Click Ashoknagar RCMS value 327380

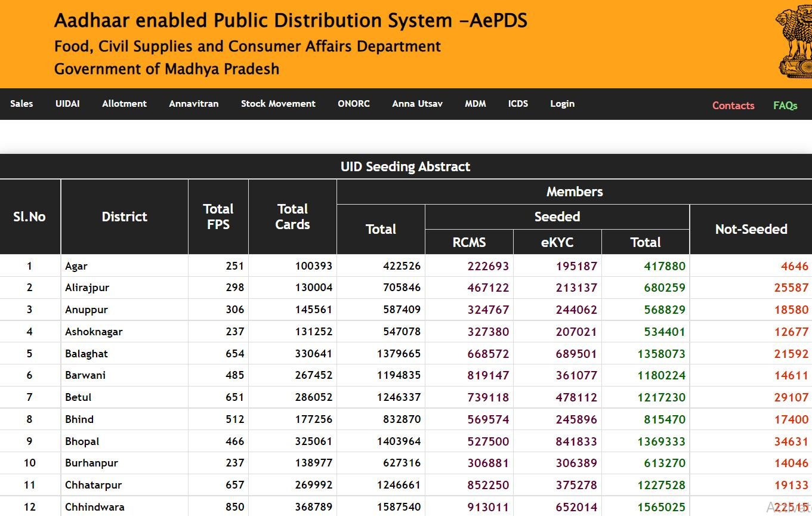tap(488, 332)
